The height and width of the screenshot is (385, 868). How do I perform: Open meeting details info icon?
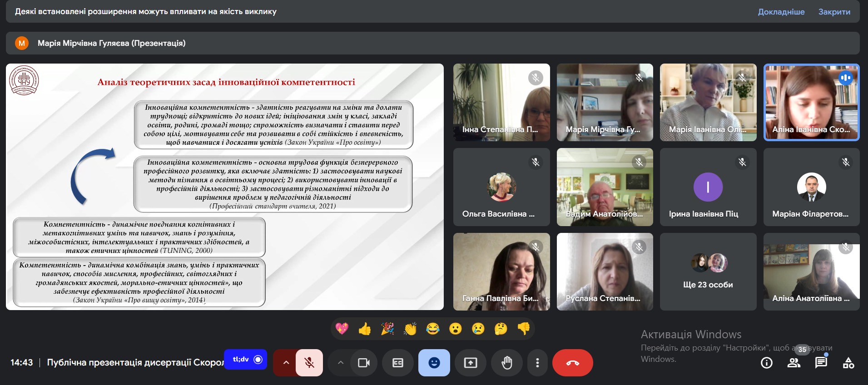point(767,363)
